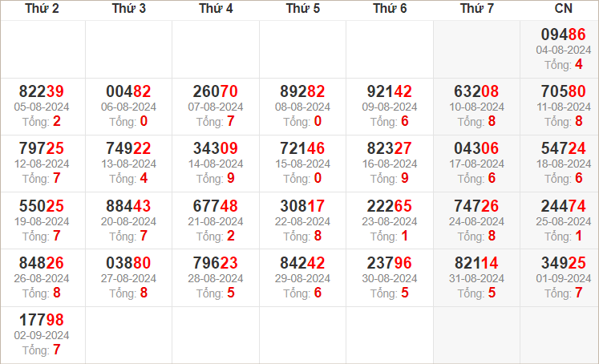Select result number 72146
Viewport: 599px width, 364px height.
click(303, 148)
